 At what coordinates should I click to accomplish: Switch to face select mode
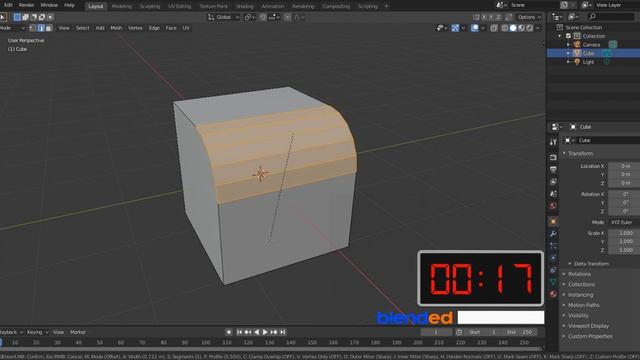tap(49, 28)
